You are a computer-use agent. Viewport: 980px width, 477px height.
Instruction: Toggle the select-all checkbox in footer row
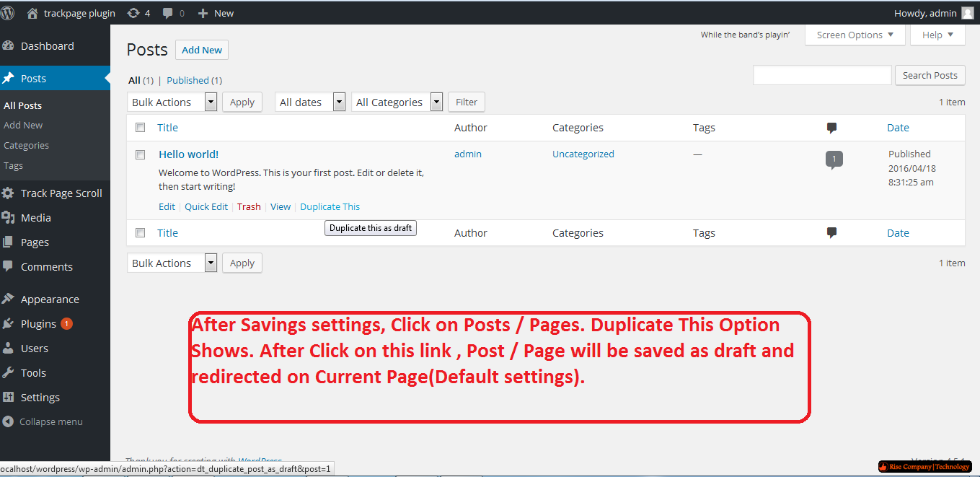click(x=141, y=233)
